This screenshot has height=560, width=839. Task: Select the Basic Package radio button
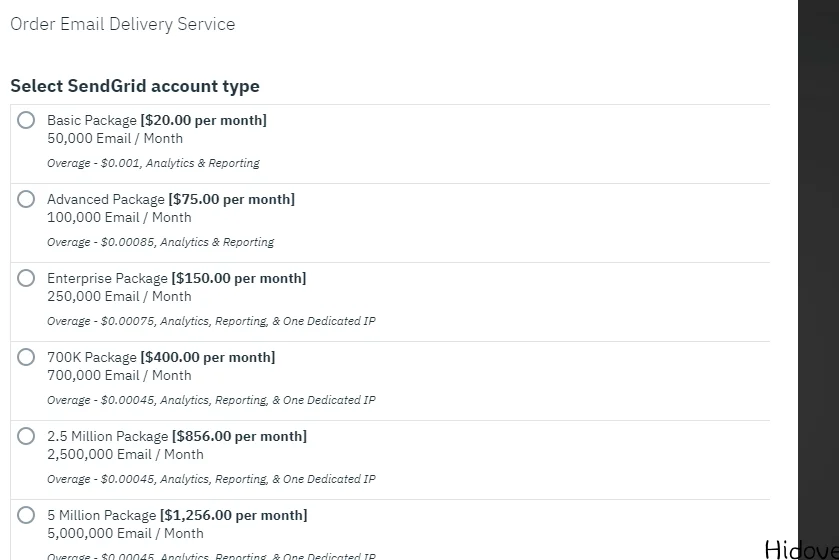coord(26,120)
